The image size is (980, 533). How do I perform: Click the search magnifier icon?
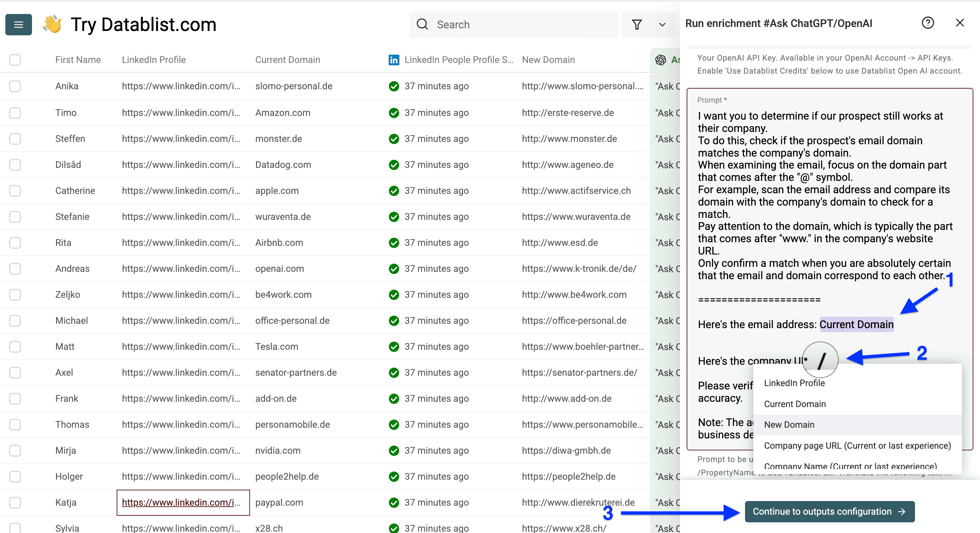(x=422, y=24)
